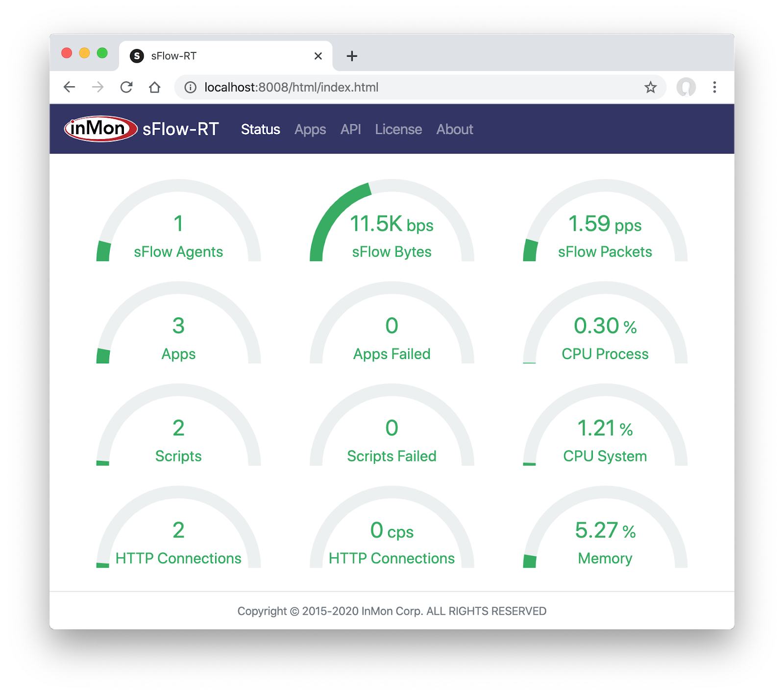Open the browser three-dot menu

click(715, 87)
